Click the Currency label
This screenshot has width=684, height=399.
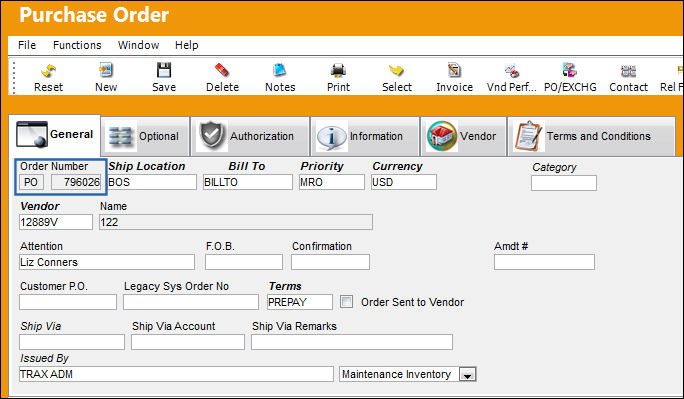tap(397, 166)
